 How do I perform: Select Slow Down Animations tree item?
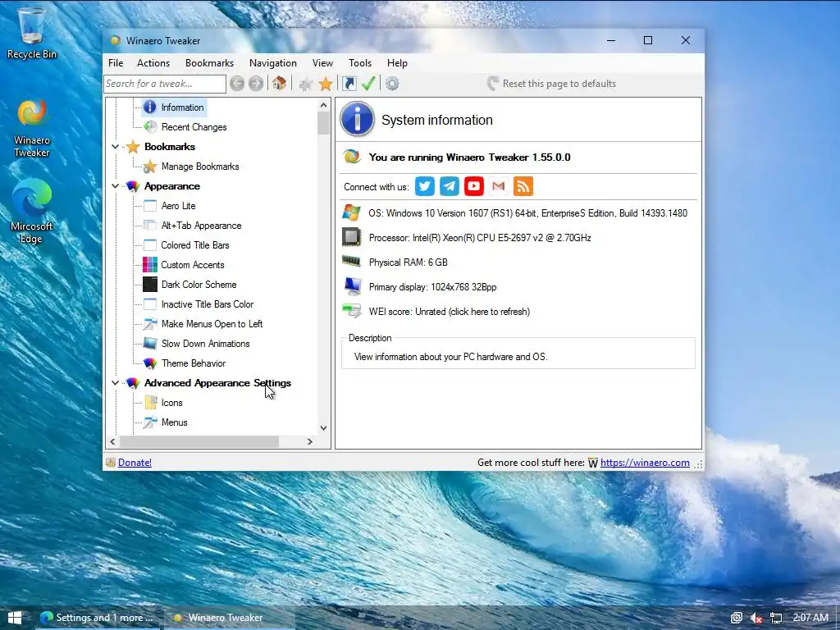click(205, 344)
